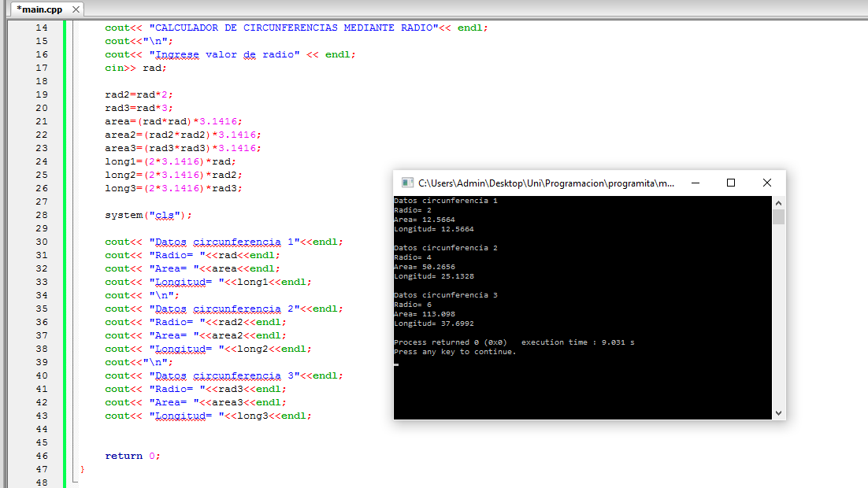Place cursor on the cin>> rad line

(x=134, y=68)
